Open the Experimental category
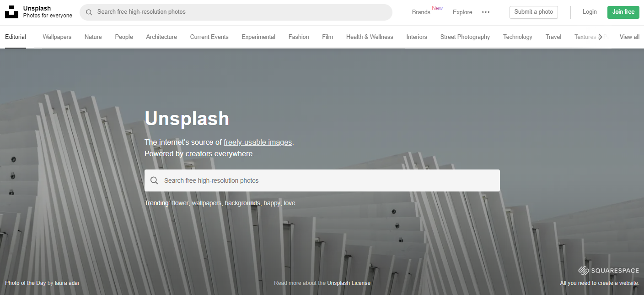 [x=258, y=37]
